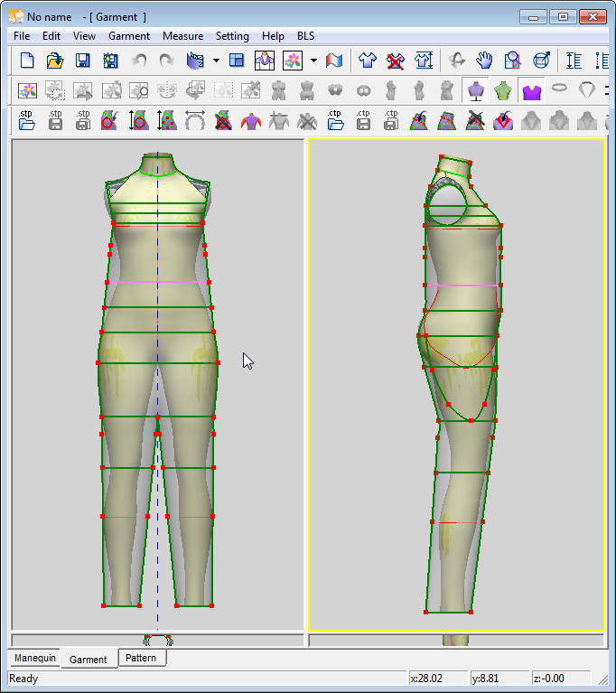Image resolution: width=616 pixels, height=693 pixels.
Task: Open the dropdown arrow next to the flower texture button
Action: tap(313, 61)
